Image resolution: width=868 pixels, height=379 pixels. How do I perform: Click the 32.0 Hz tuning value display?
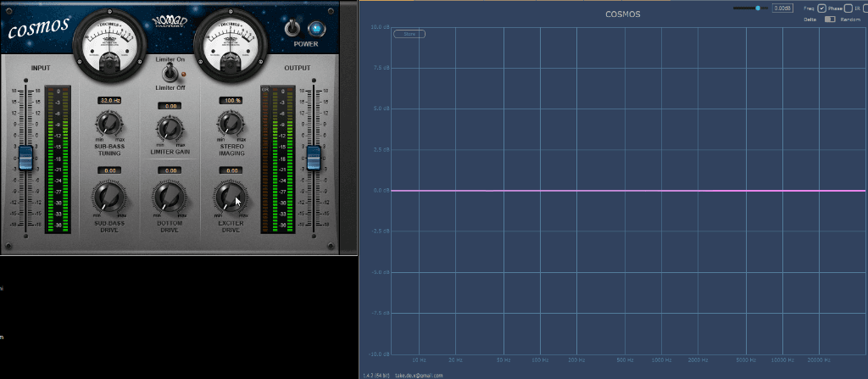(109, 100)
